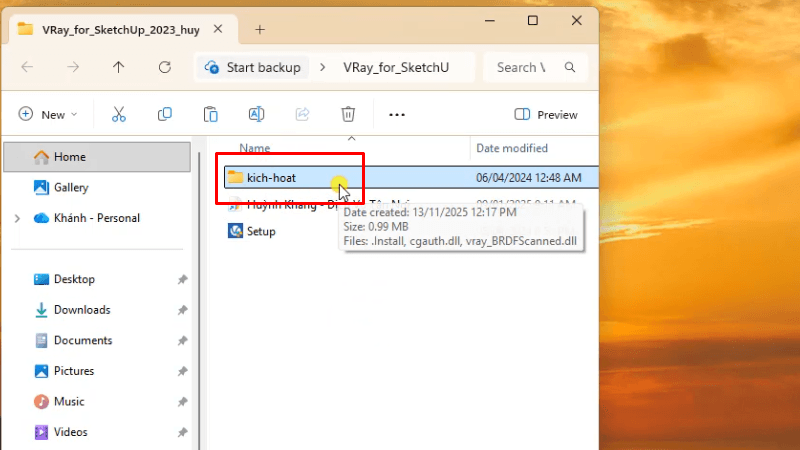This screenshot has width=800, height=450.
Task: Open Downloads in the sidebar
Action: coord(82,310)
